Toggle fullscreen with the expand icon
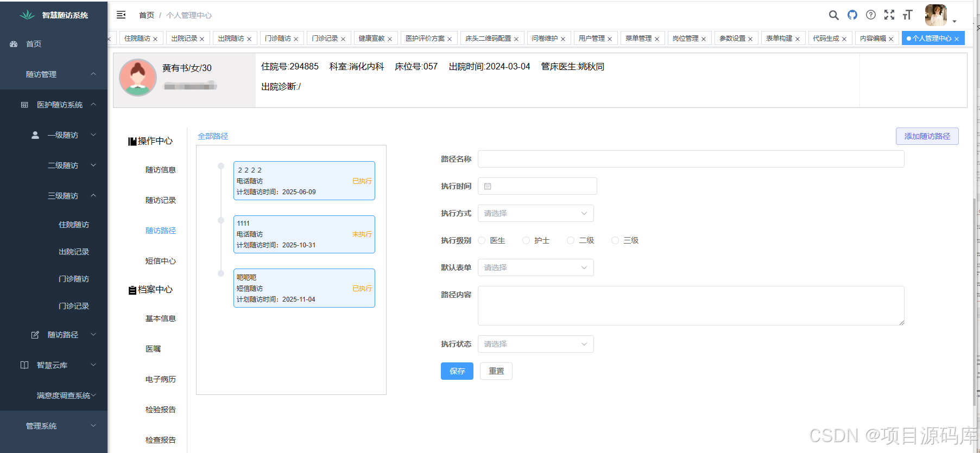Image resolution: width=980 pixels, height=453 pixels. click(x=889, y=15)
